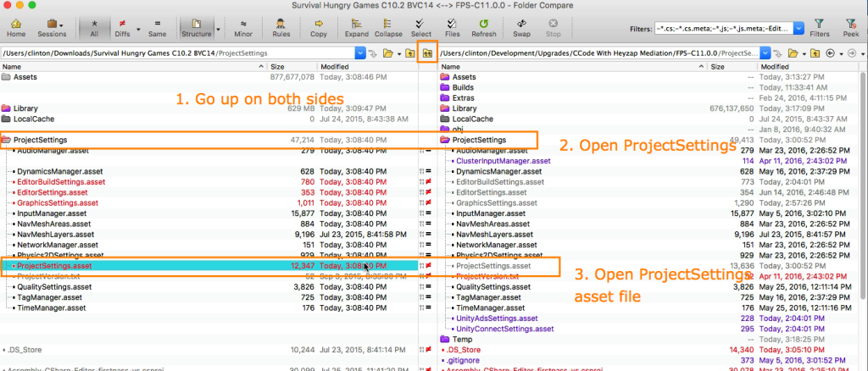Sort left pane by Name column
Screen dimensions: 868x371
pyautogui.click(x=135, y=66)
